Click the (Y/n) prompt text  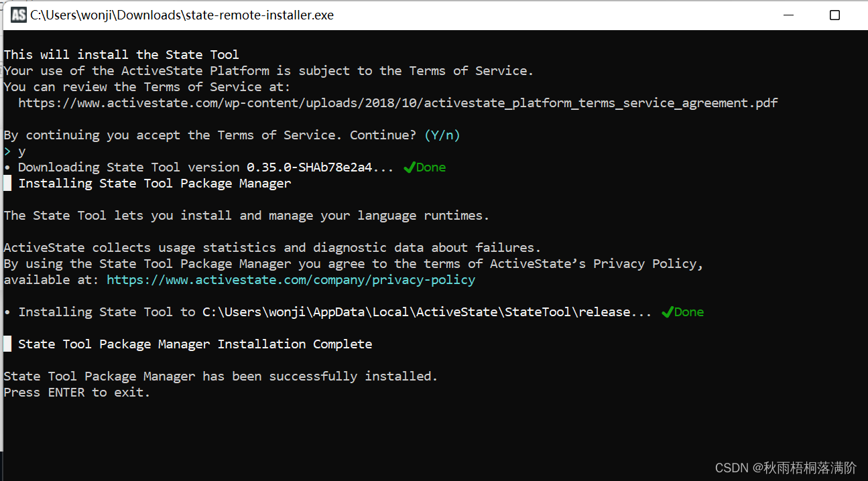[x=442, y=135]
